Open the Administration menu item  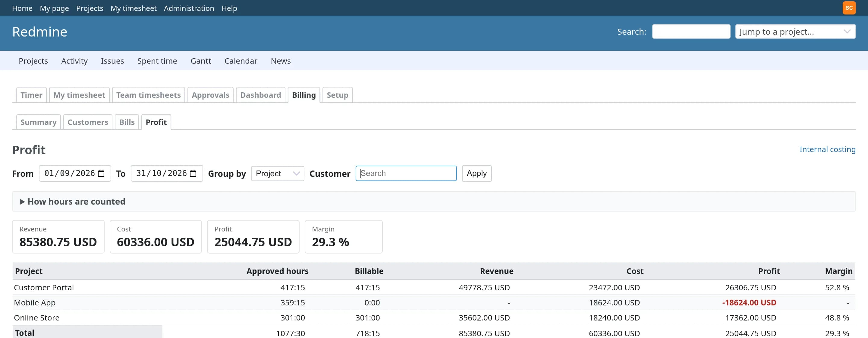[189, 8]
